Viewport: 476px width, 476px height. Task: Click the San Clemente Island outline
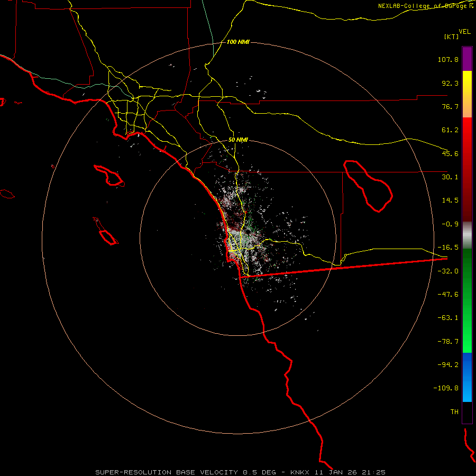(x=106, y=231)
